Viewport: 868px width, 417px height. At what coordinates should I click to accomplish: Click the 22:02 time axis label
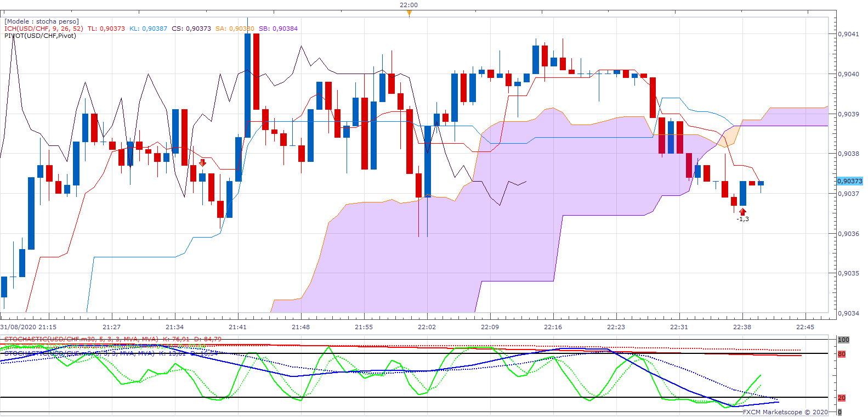(427, 327)
